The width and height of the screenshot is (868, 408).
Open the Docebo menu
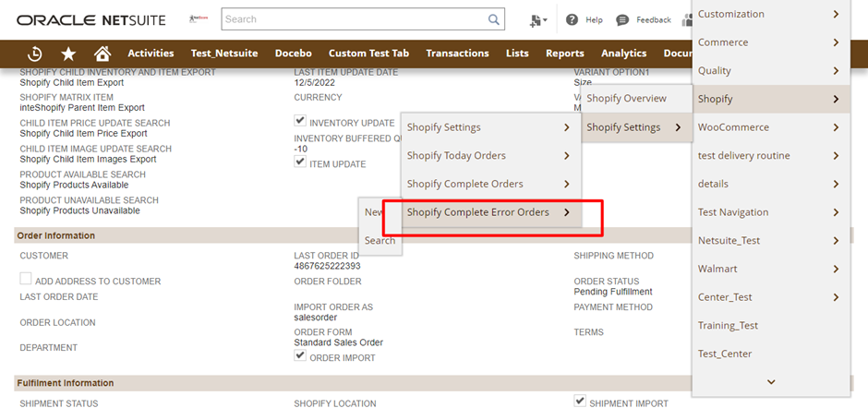pos(294,54)
